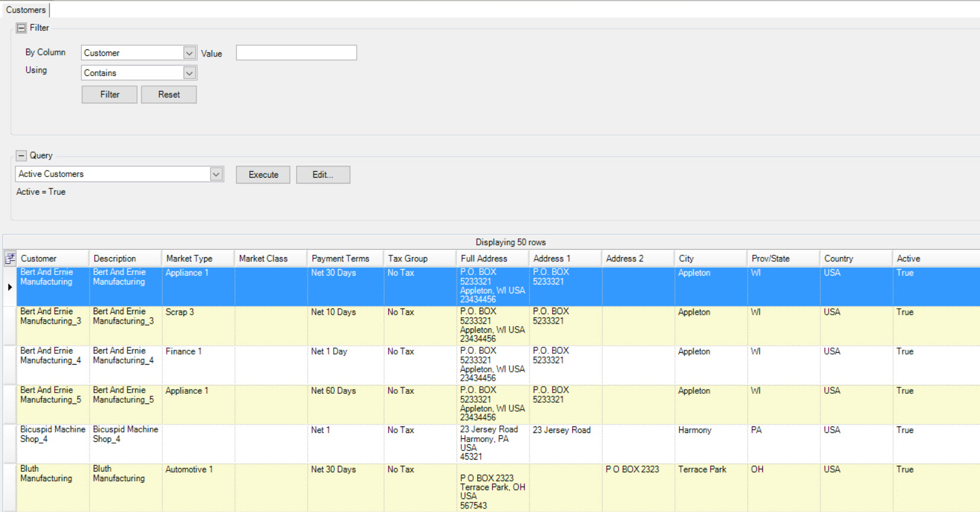Sort by the Full Address column header

coord(493,258)
